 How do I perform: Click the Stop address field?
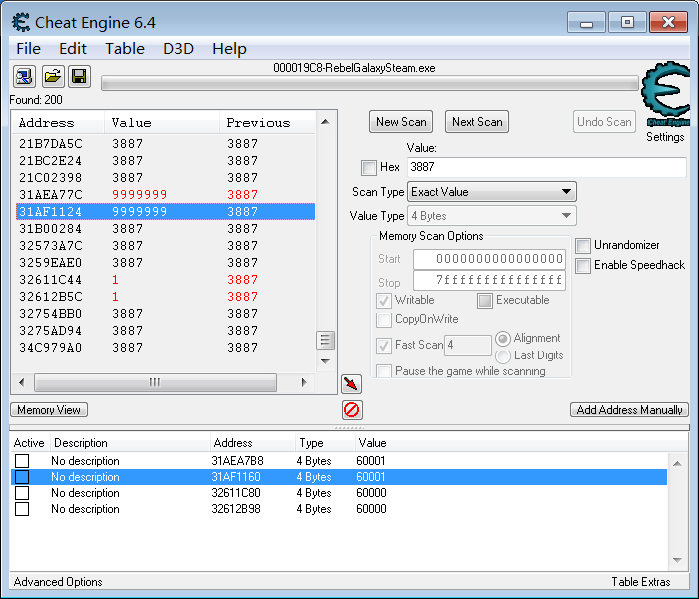tap(489, 281)
